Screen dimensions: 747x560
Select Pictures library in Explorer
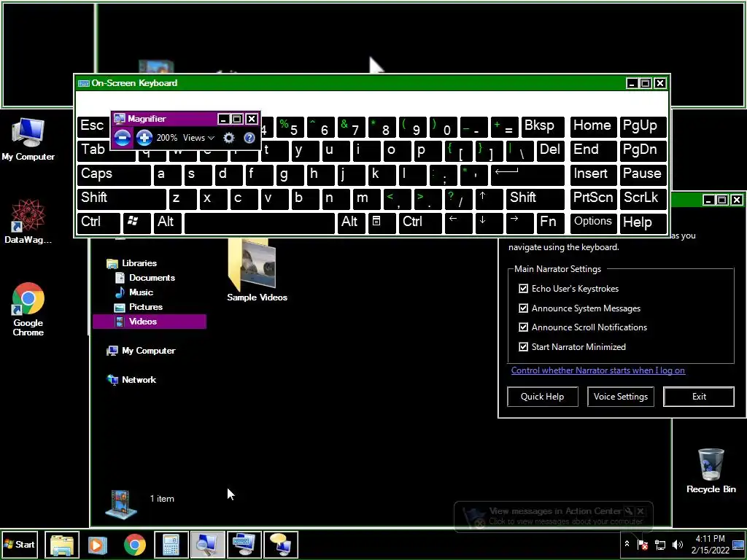tap(146, 307)
